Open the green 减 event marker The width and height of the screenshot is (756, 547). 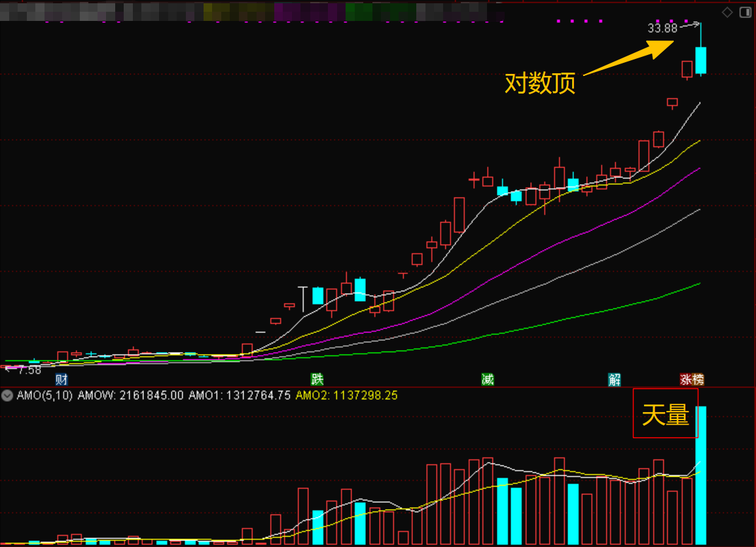[x=488, y=379]
